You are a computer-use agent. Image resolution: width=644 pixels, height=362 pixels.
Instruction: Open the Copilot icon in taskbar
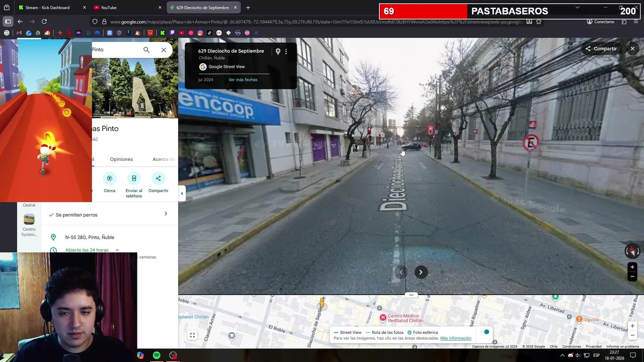tap(140, 355)
